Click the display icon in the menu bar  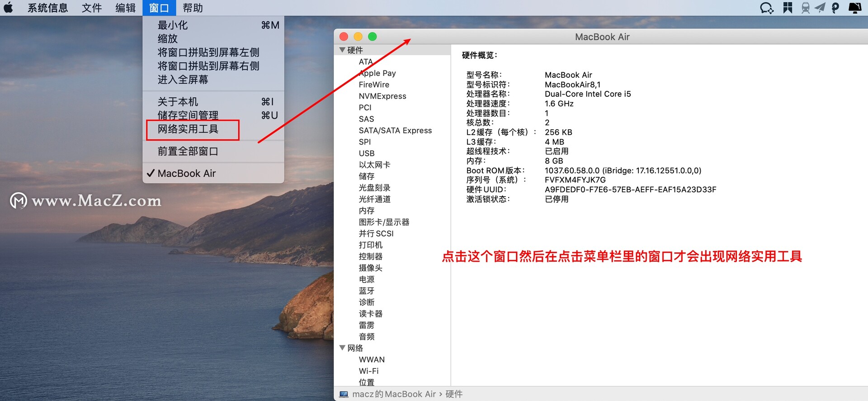(855, 8)
